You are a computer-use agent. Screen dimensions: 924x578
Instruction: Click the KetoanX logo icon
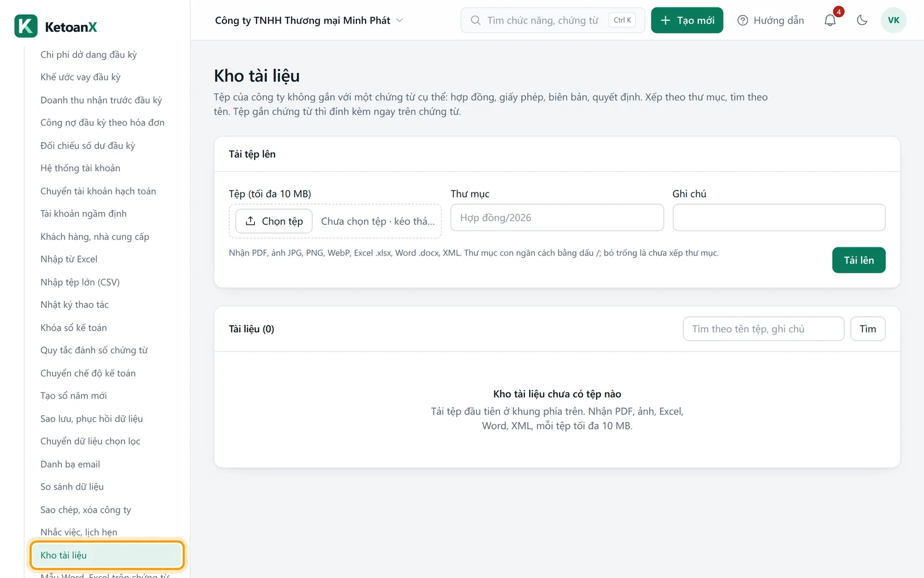coord(26,27)
